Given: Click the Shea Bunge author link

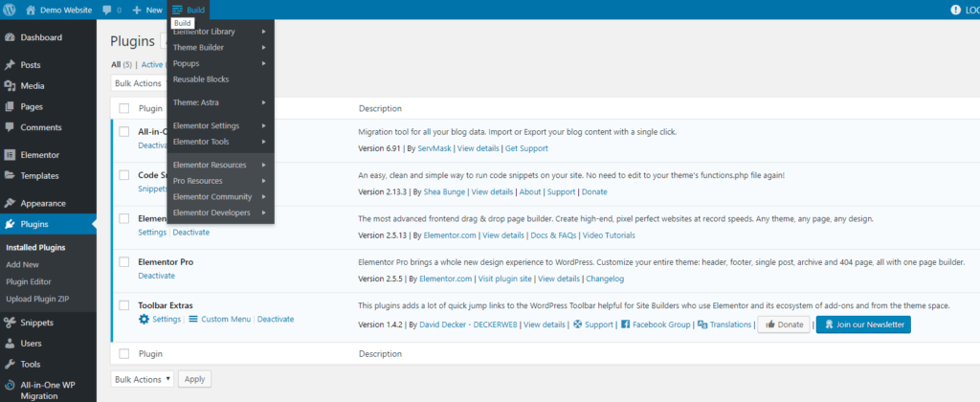Looking at the screenshot, I should click(x=445, y=192).
